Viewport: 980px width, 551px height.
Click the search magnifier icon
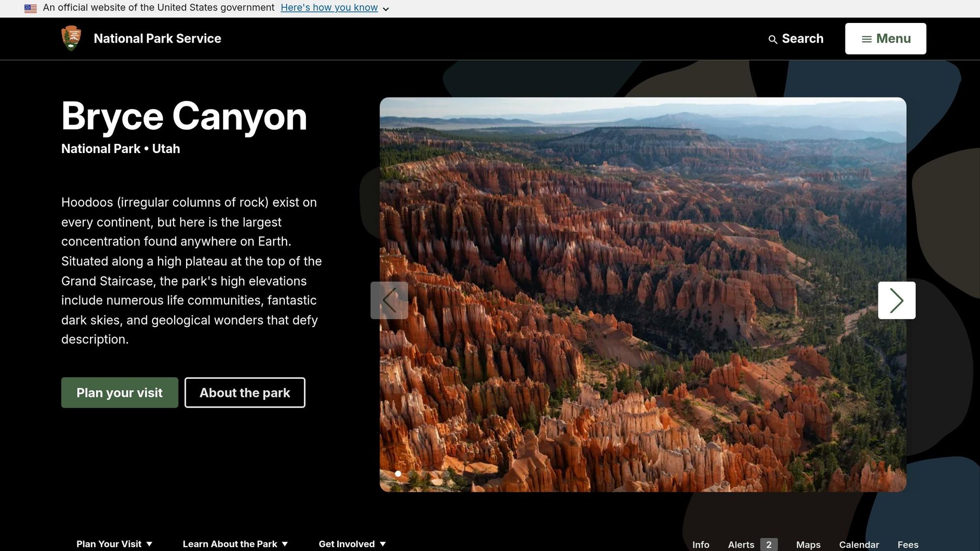click(772, 39)
